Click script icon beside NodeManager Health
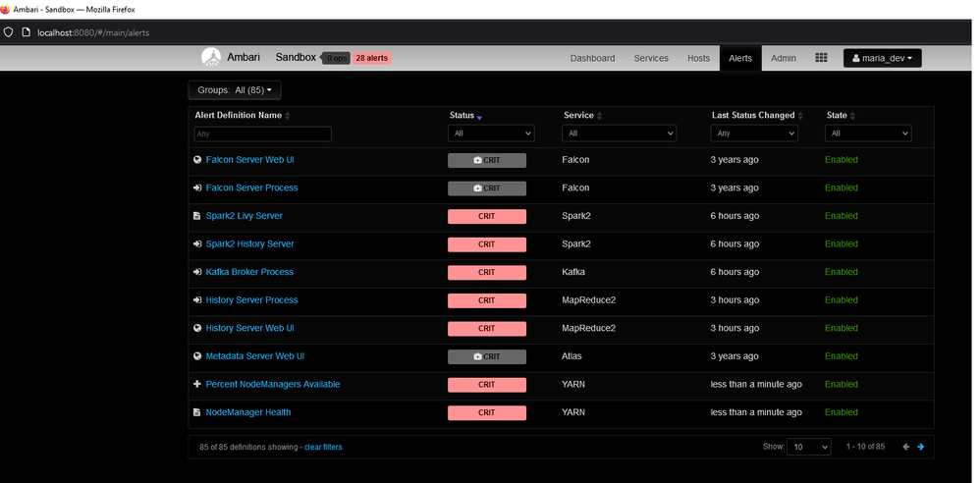Image resolution: width=980 pixels, height=483 pixels. pyautogui.click(x=196, y=412)
